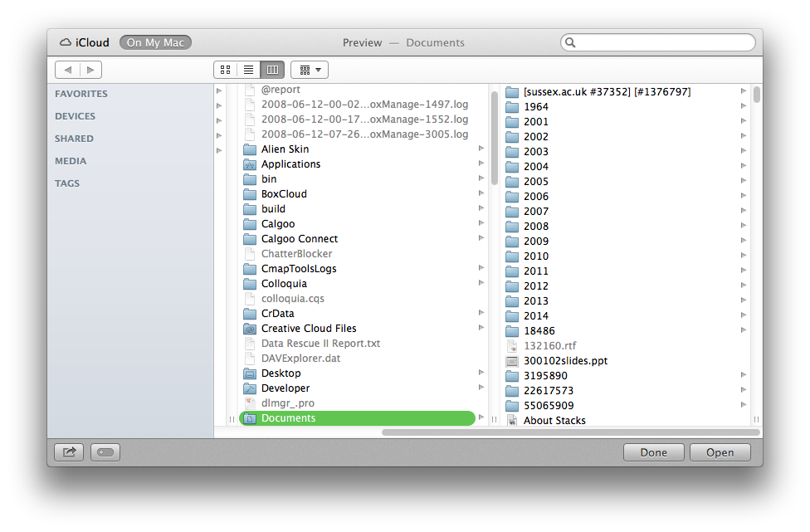The image size is (810, 532).
Task: Click the horizontal scrollbar at bottom
Action: point(571,432)
